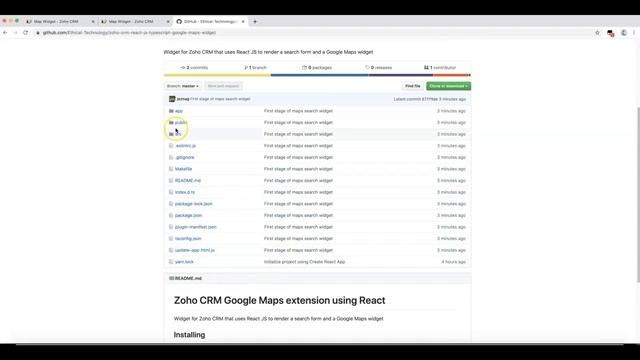
Task: Close the GitHub browser tab
Action: tap(243, 22)
